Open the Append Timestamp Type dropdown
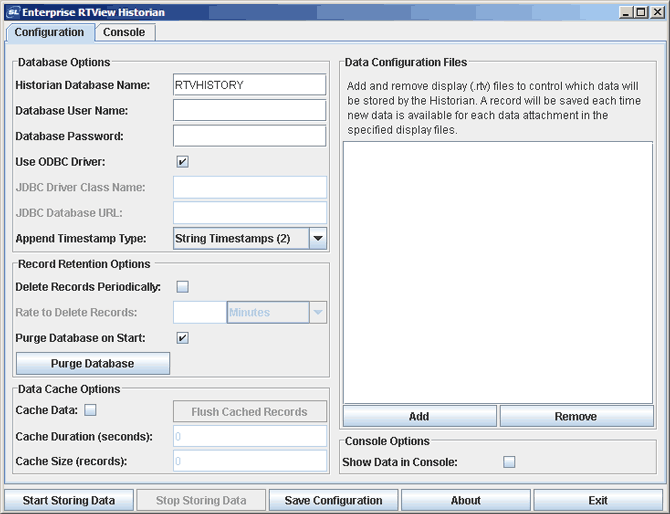The image size is (670, 514). [250, 238]
